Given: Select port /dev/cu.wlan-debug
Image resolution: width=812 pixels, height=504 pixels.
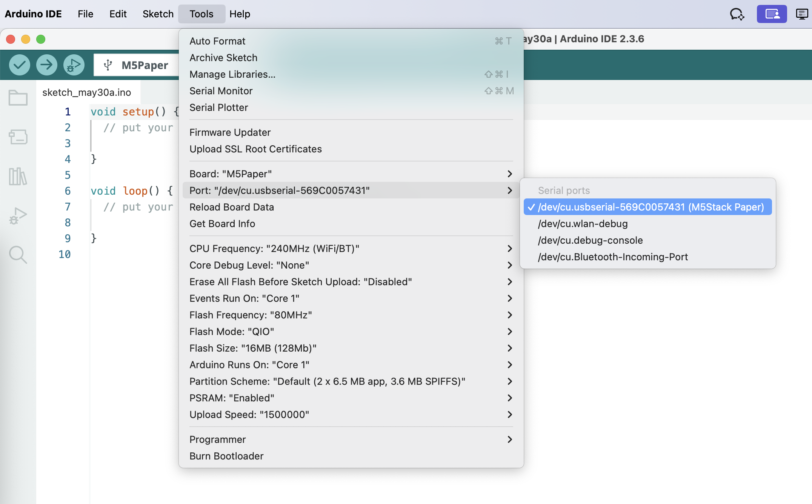Looking at the screenshot, I should (x=647, y=223).
